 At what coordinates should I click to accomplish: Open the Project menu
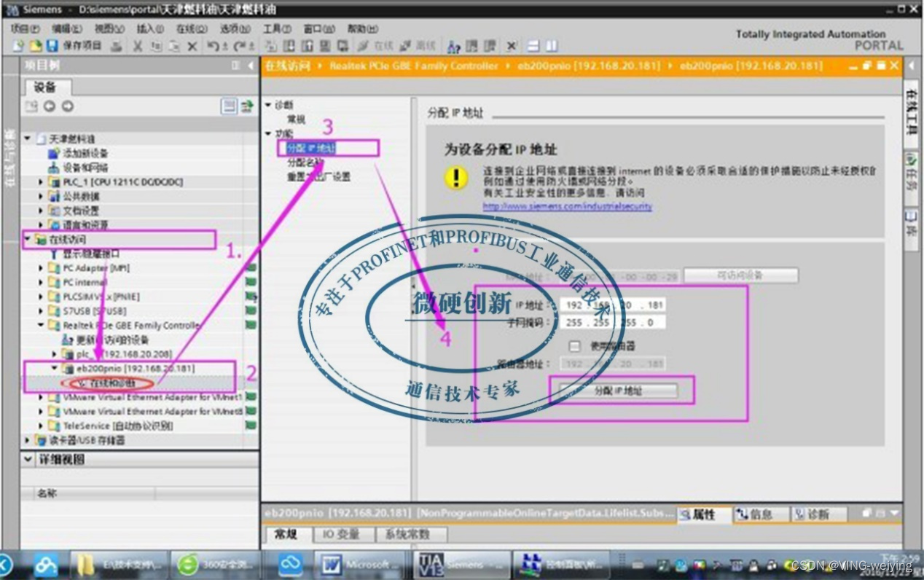click(26, 28)
